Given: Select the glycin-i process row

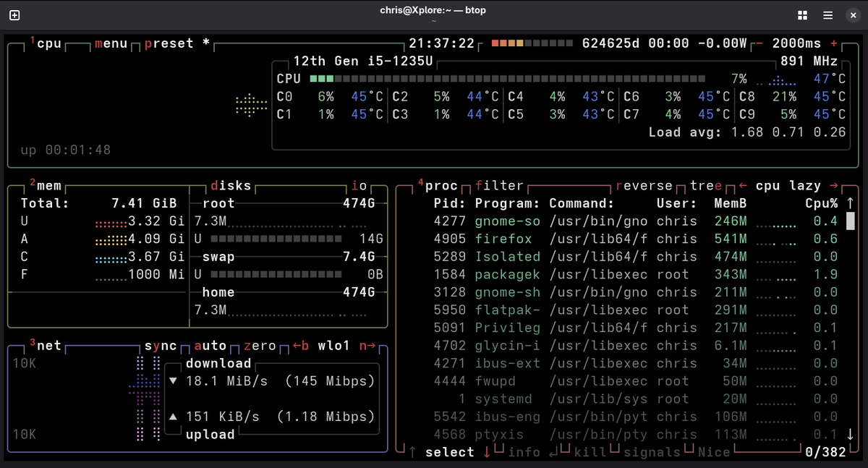Looking at the screenshot, I should pyautogui.click(x=636, y=345).
